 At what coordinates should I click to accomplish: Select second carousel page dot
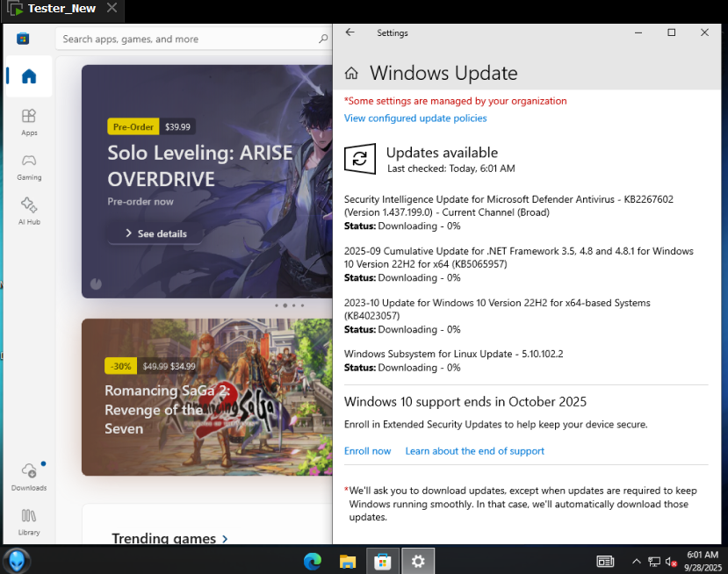[x=285, y=305]
